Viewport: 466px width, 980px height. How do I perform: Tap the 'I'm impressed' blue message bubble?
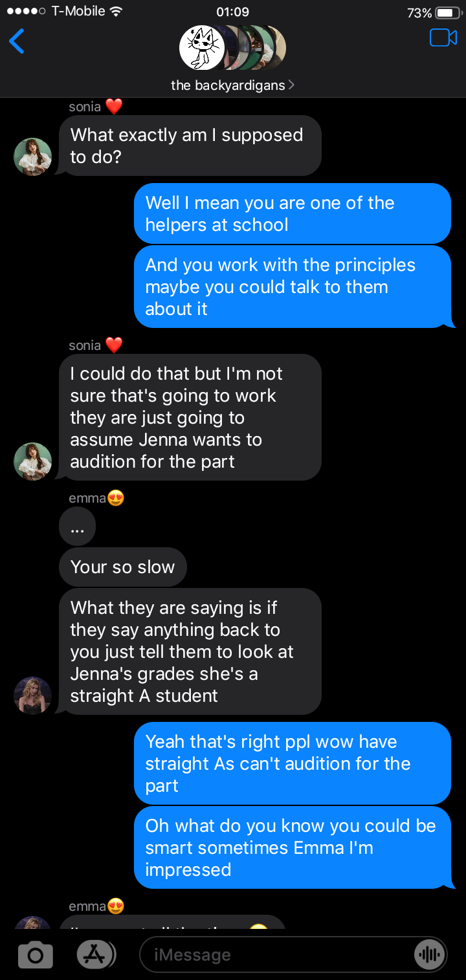(x=292, y=847)
